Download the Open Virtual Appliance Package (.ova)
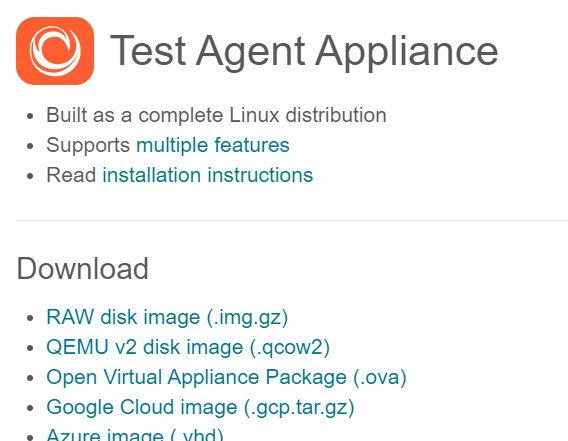Viewport: 568px width, 441px height. point(226,377)
